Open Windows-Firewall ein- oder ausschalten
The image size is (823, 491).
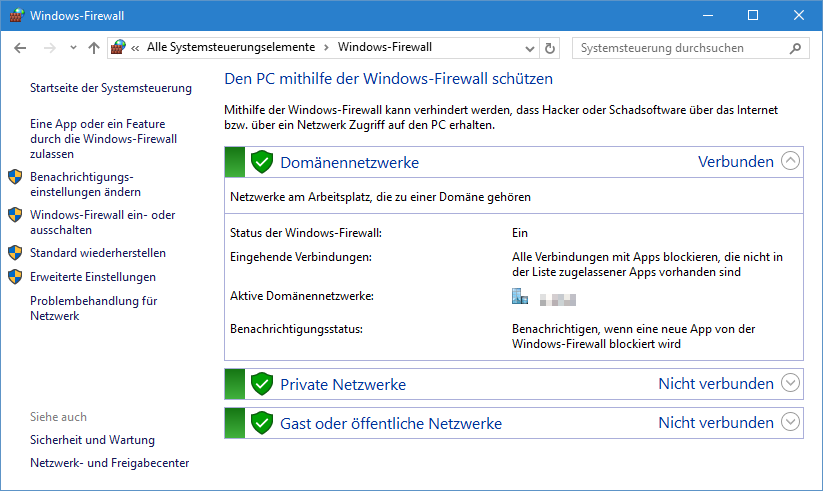(102, 222)
